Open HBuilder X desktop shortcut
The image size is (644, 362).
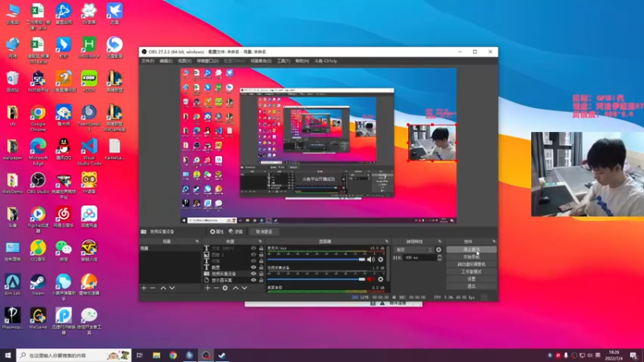[89, 47]
